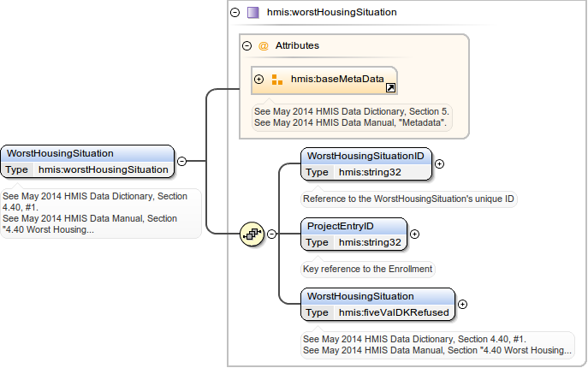588x368 pixels.
Task: Click the 'Key reference to the Enrollment' note
Action: (368, 269)
